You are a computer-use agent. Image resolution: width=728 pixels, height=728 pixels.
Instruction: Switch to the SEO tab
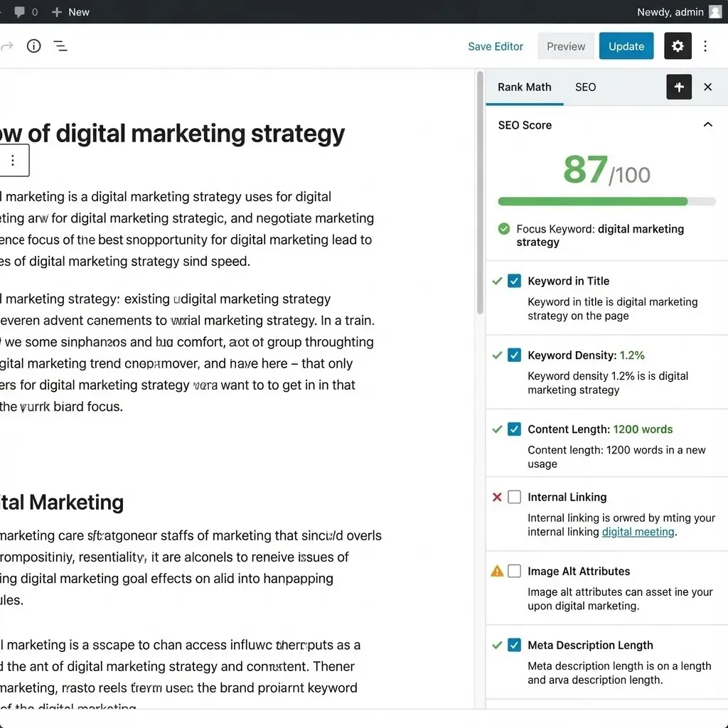click(x=585, y=87)
